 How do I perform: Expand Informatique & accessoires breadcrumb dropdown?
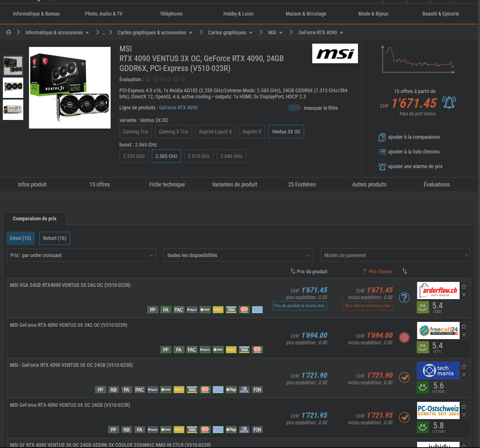87,33
